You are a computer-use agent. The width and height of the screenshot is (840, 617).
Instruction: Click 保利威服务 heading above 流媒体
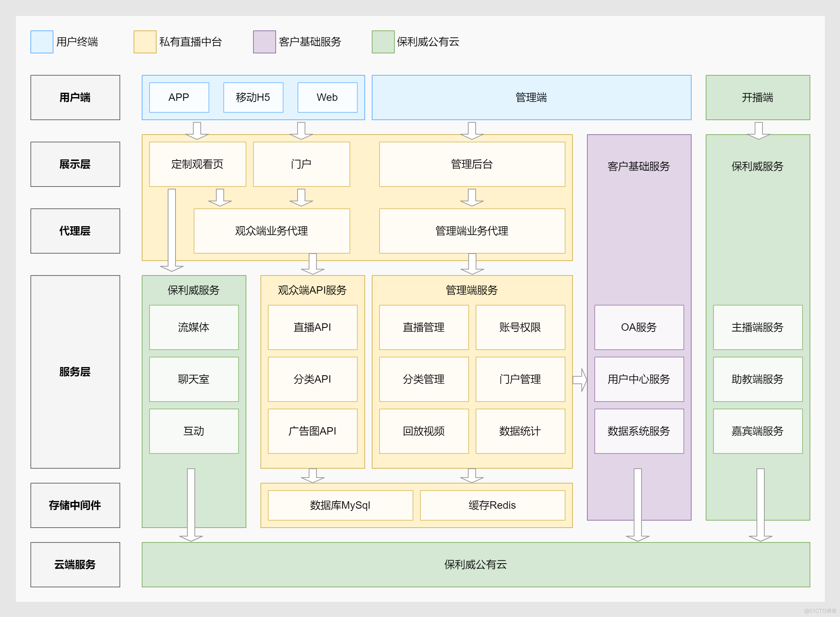(x=194, y=290)
